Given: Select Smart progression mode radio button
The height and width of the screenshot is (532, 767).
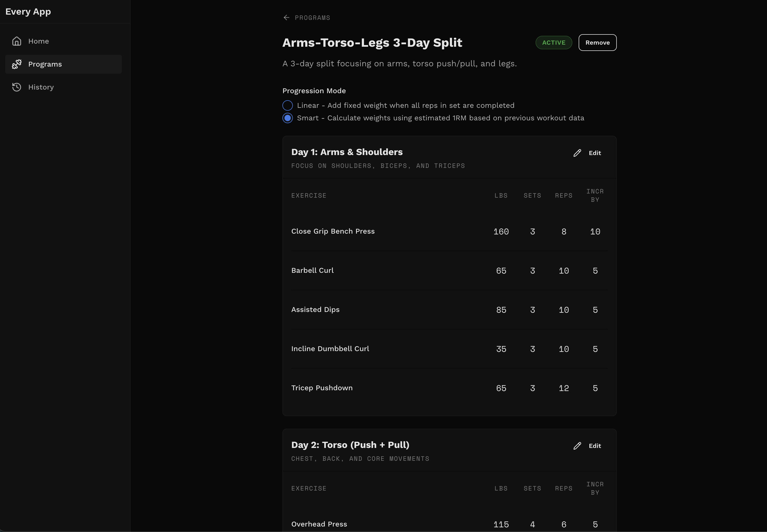Looking at the screenshot, I should (x=288, y=118).
